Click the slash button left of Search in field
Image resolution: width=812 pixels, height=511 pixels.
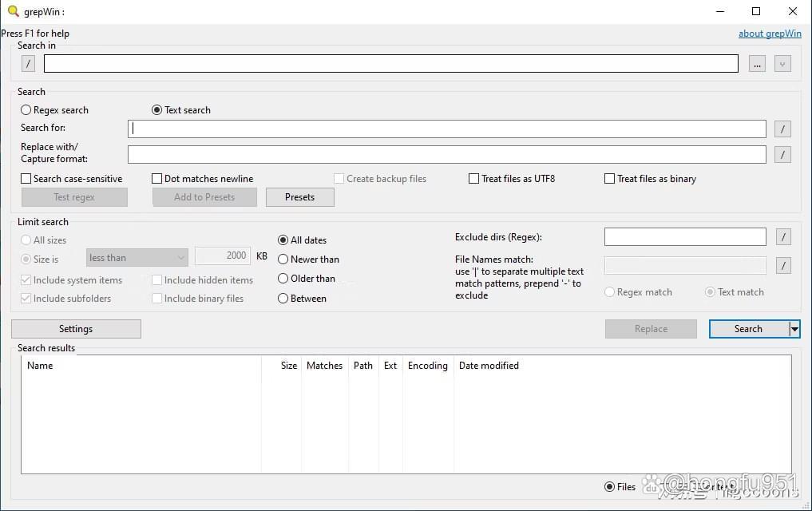[29, 64]
